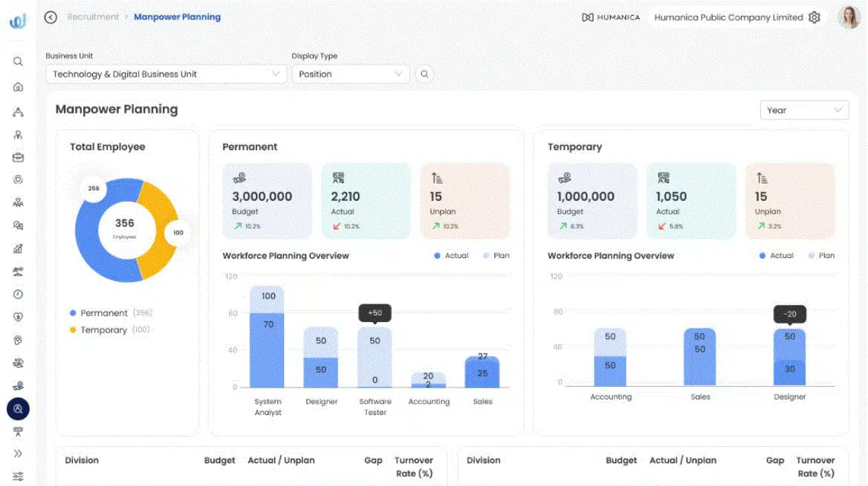
Task: Open the Year period dropdown
Action: (x=803, y=110)
